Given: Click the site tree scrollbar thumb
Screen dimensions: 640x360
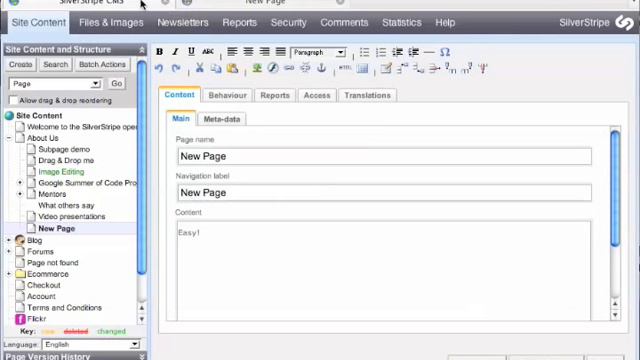Looking at the screenshot, I should [x=142, y=167].
